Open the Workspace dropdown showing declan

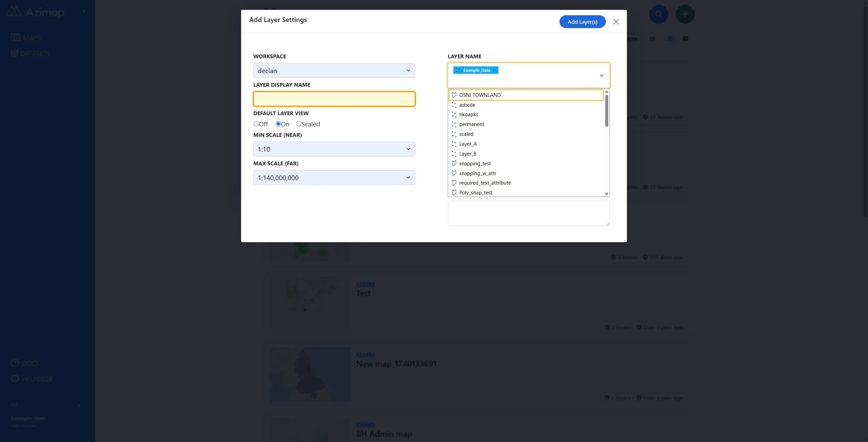[334, 70]
